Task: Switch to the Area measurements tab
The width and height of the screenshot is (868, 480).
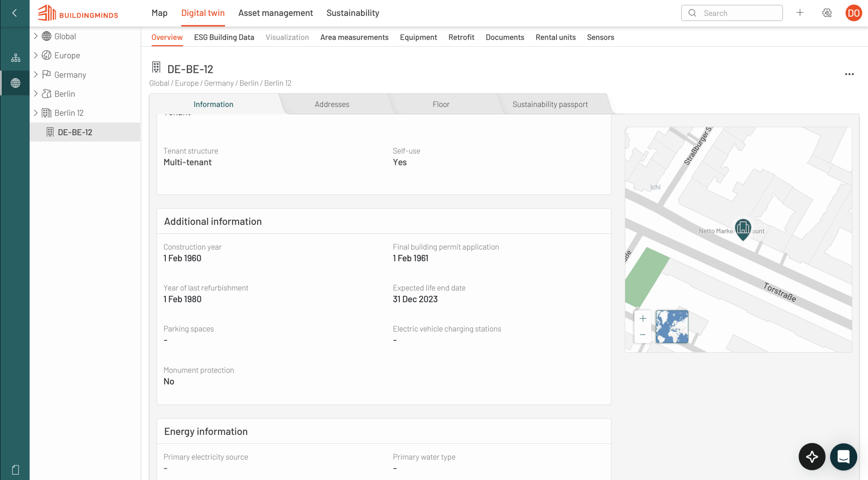Action: pyautogui.click(x=354, y=37)
